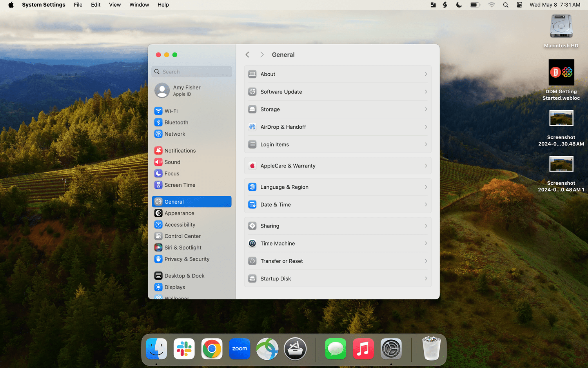Image resolution: width=588 pixels, height=368 pixels.
Task: Expand the Startup Disk row chevron
Action: coord(426,279)
